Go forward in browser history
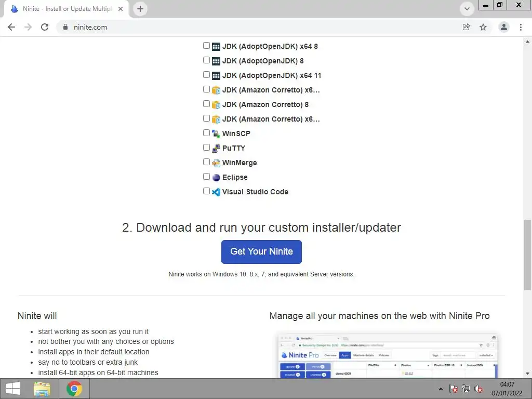This screenshot has width=532, height=399. 28,27
